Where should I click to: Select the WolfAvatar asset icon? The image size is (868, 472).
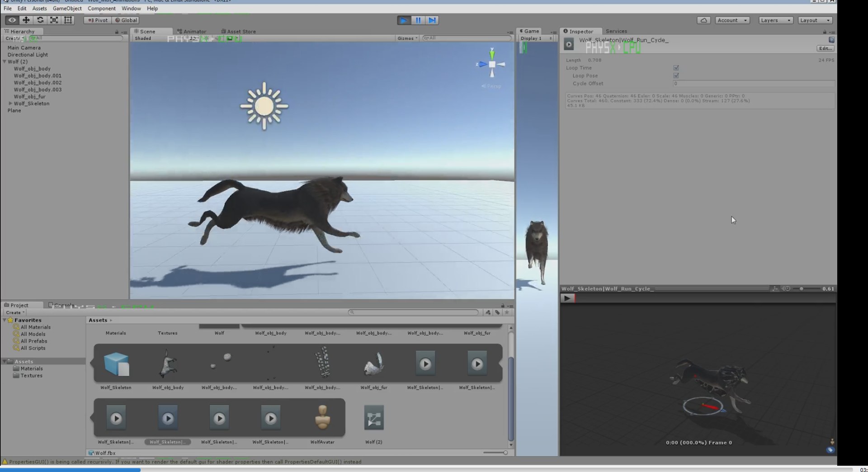322,418
